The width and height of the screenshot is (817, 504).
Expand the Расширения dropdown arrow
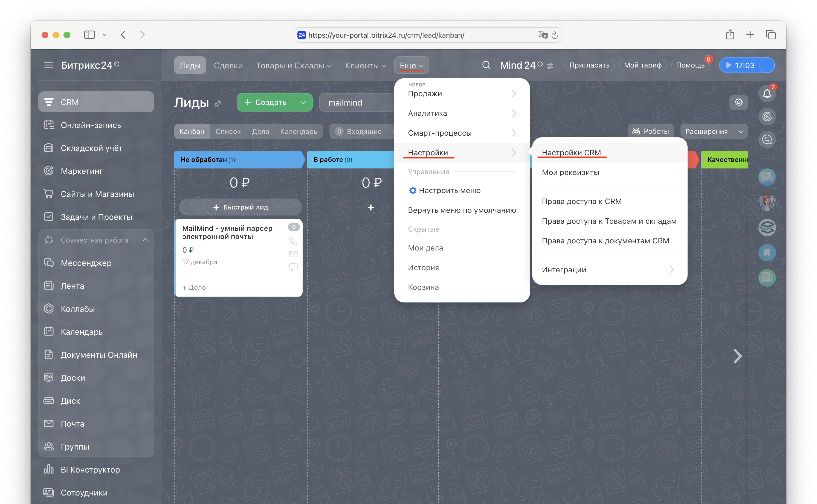point(741,131)
